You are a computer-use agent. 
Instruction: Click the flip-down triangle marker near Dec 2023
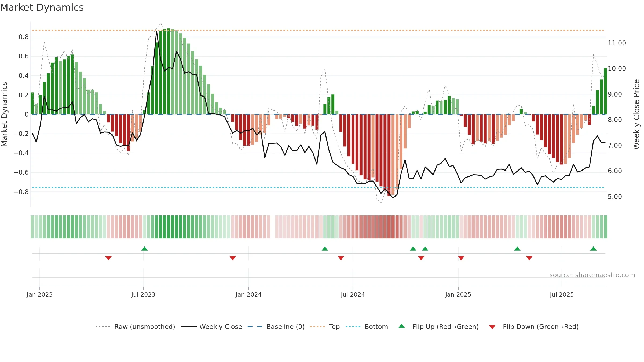coord(233,258)
